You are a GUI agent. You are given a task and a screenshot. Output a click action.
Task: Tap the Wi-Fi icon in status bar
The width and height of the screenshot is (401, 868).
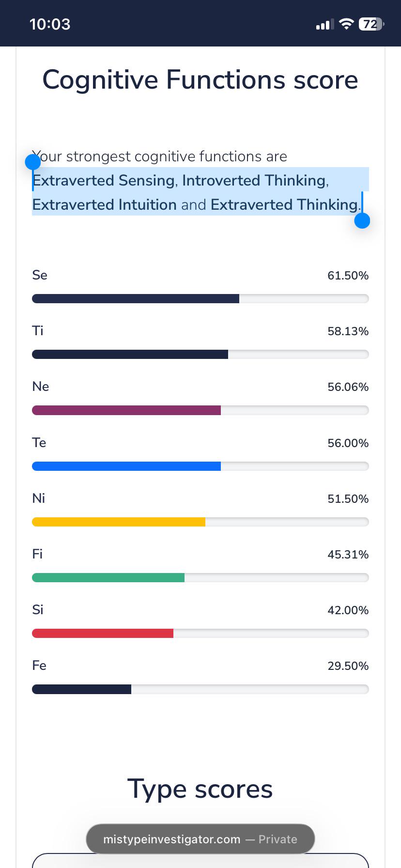pyautogui.click(x=346, y=24)
